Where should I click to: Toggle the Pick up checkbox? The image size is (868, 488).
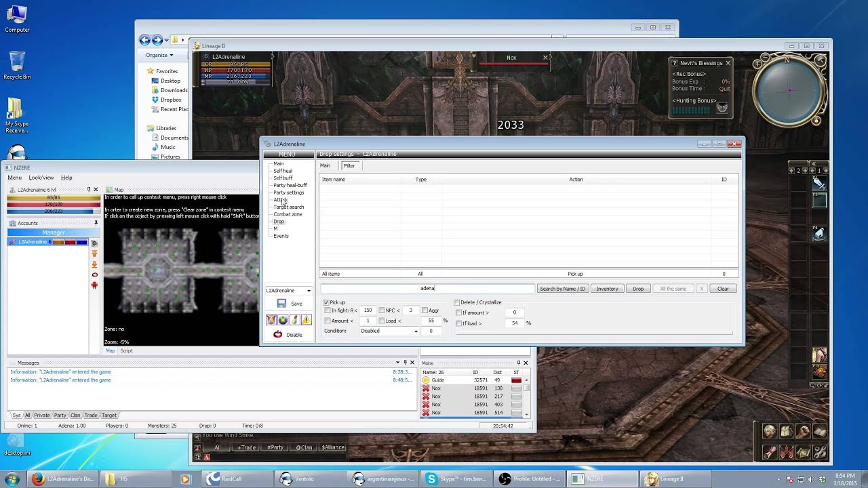(x=326, y=302)
